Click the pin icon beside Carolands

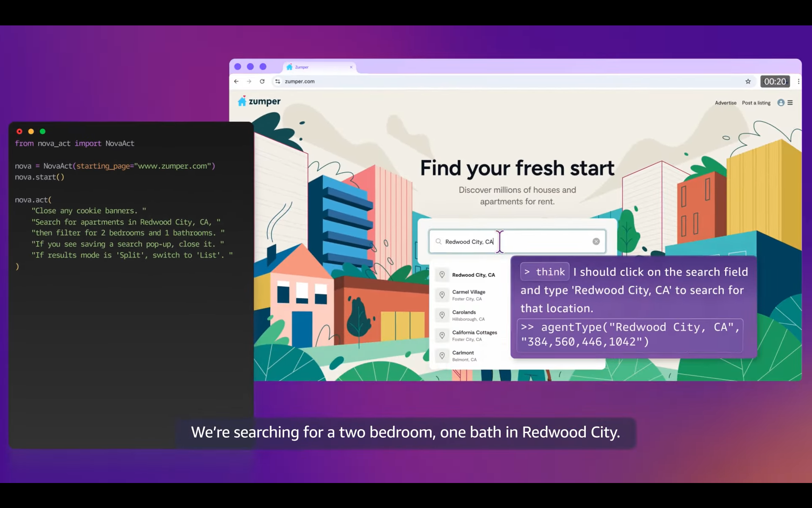(442, 315)
